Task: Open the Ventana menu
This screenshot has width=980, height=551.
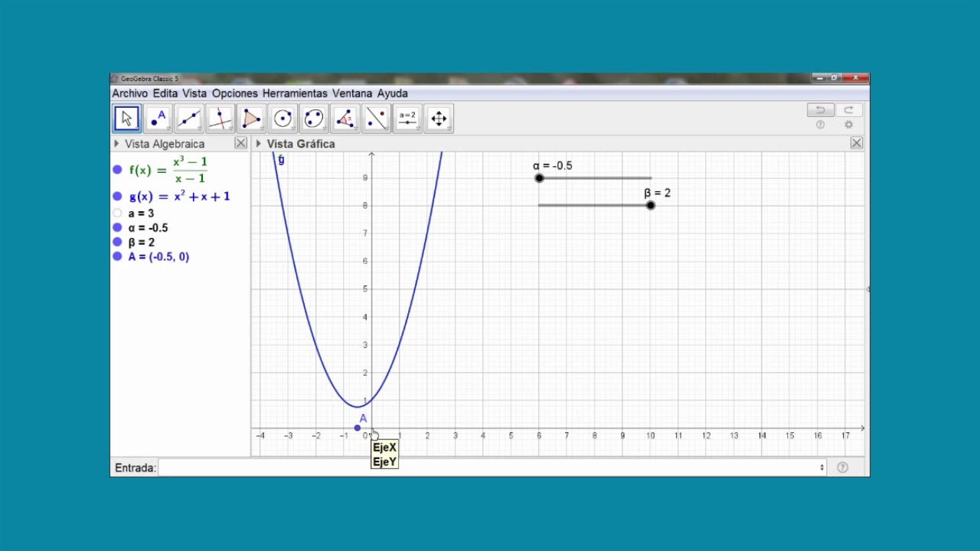Action: pyautogui.click(x=352, y=93)
